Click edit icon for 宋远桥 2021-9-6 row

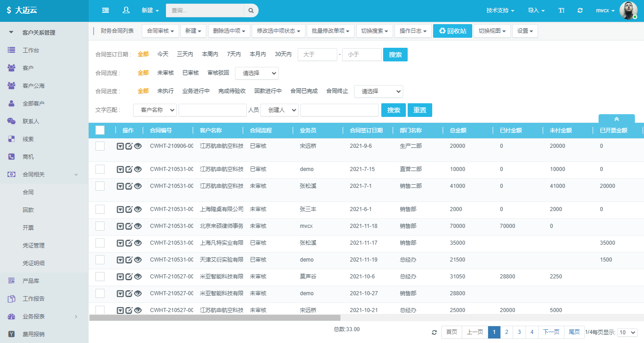(x=129, y=146)
